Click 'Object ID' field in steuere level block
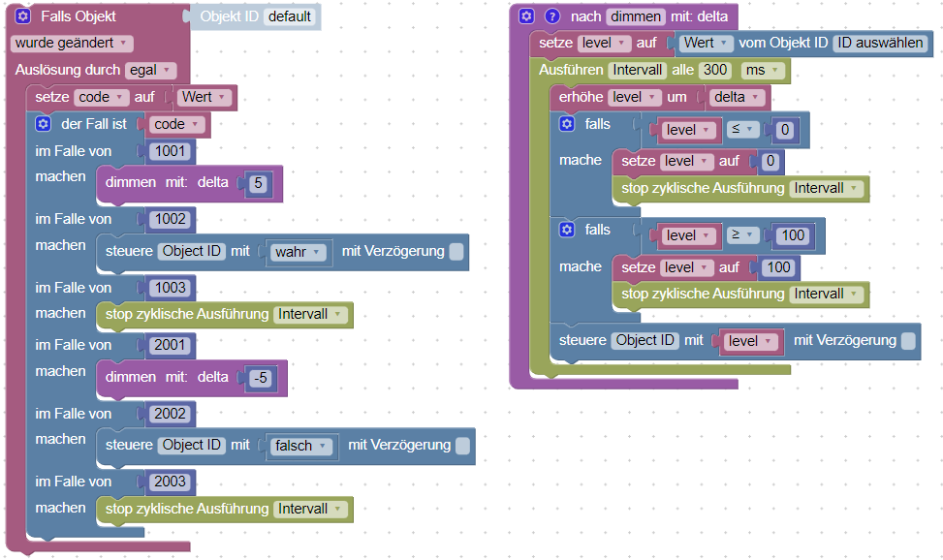Screen dimensions: 943x560 tap(644, 340)
